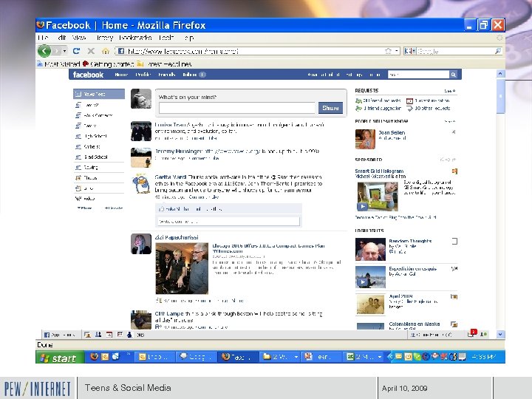Show hidden tray icons with the chevron
Viewport: 532px width, 399px height.
pyautogui.click(x=390, y=357)
